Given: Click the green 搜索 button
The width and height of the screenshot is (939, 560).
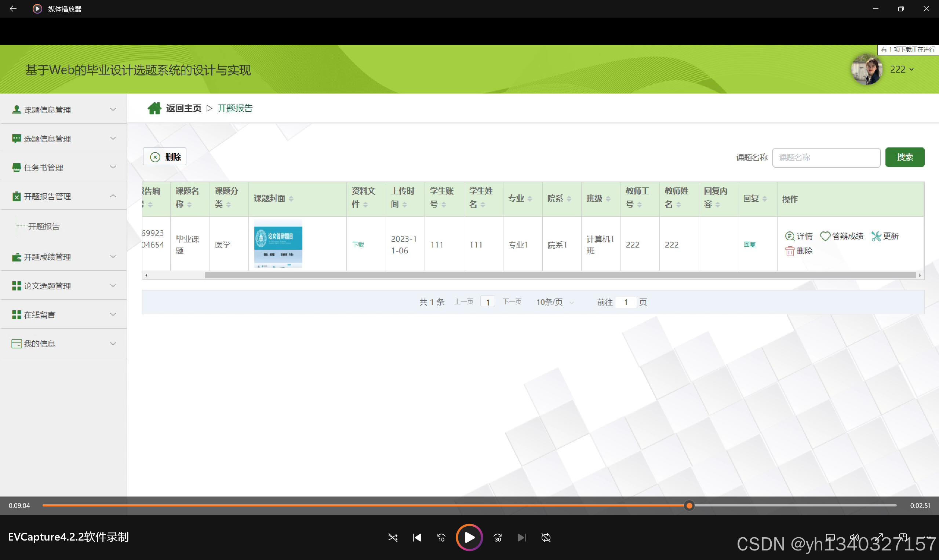Looking at the screenshot, I should click(x=904, y=157).
